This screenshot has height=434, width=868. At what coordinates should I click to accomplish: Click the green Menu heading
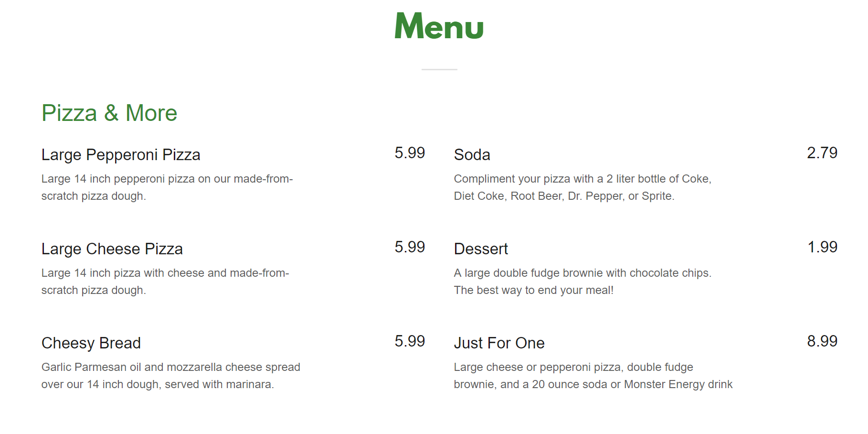(439, 26)
